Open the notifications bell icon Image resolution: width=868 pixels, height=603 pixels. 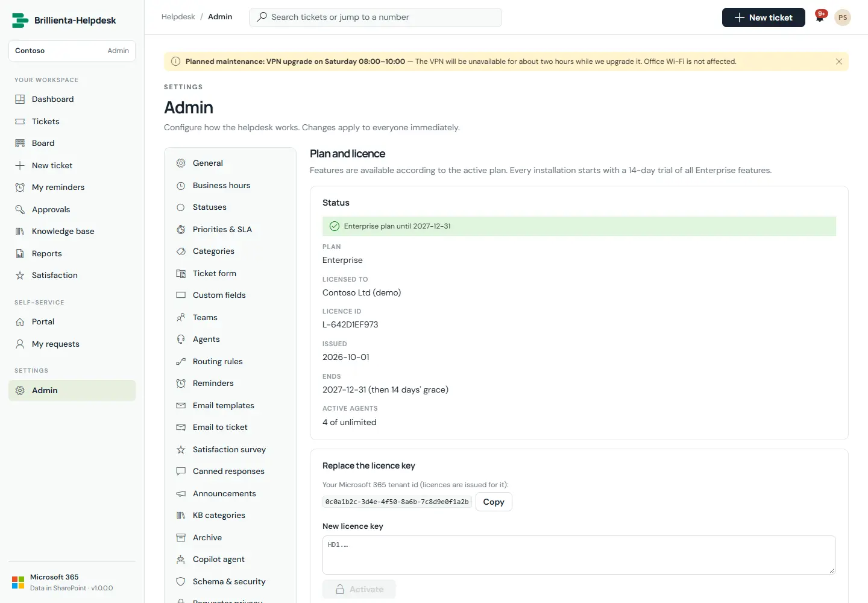point(820,17)
